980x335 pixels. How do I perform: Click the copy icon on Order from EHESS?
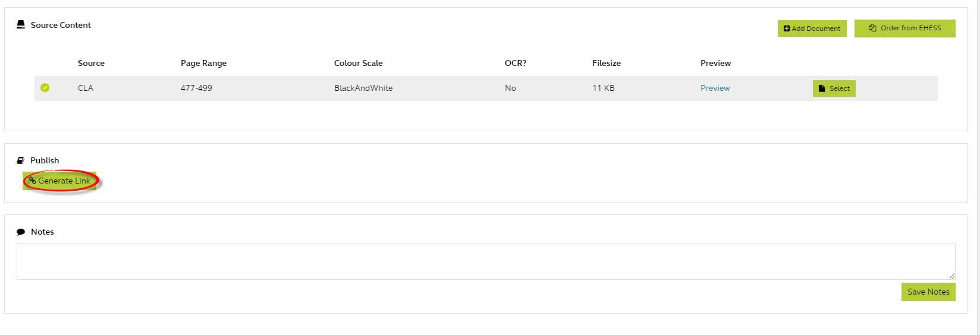[x=872, y=28]
